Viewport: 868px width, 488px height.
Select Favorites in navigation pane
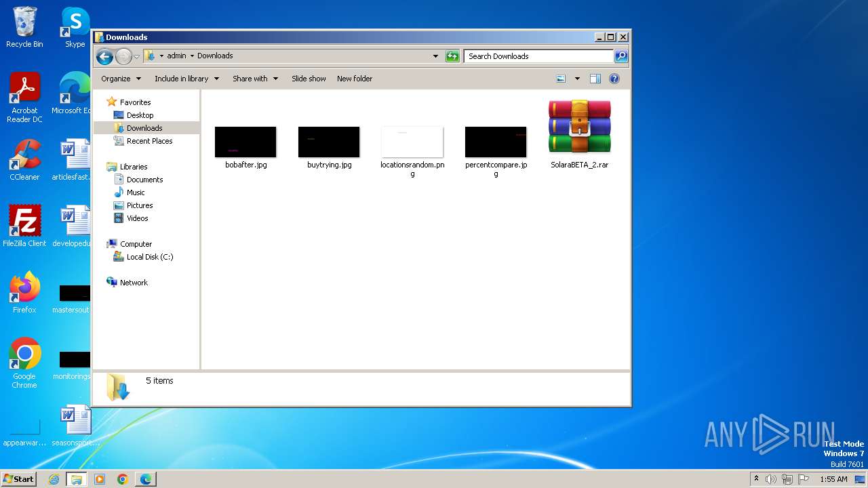click(135, 102)
